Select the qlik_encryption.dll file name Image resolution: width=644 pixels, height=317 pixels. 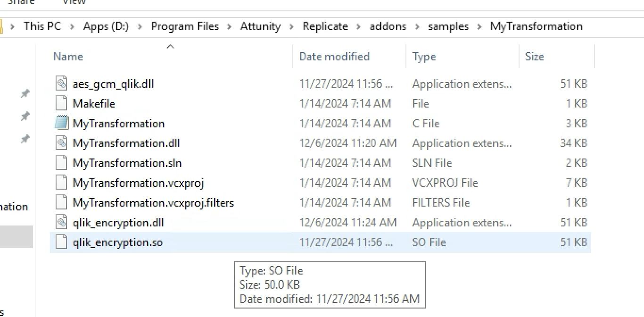pos(118,223)
